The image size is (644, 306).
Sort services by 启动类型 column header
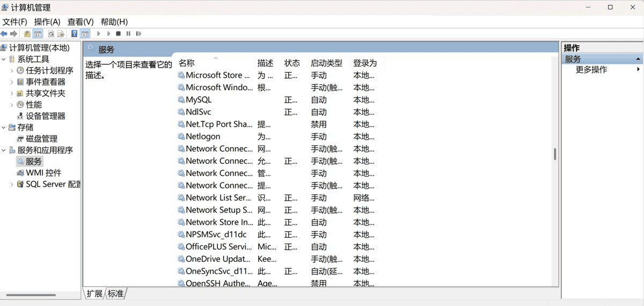pyautogui.click(x=326, y=63)
